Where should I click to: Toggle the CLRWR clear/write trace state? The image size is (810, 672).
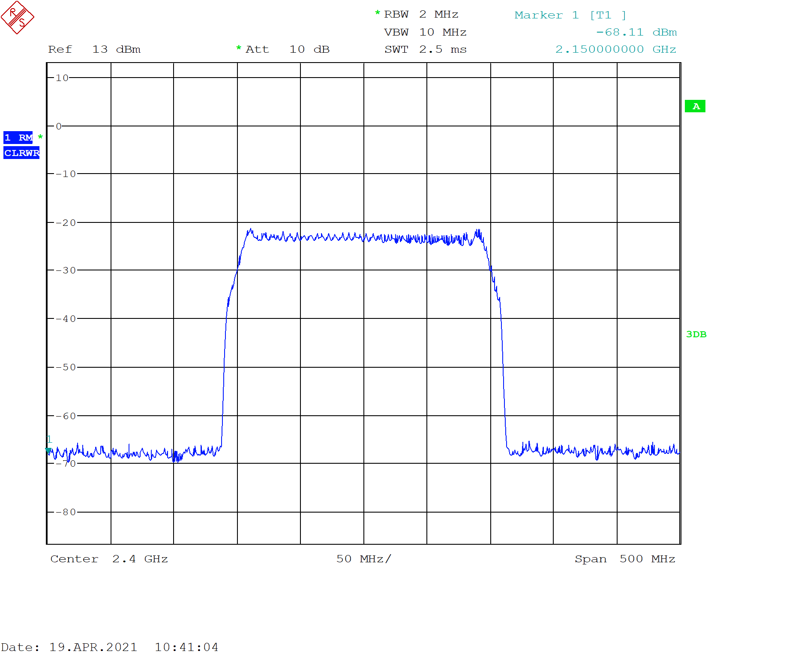(21, 152)
